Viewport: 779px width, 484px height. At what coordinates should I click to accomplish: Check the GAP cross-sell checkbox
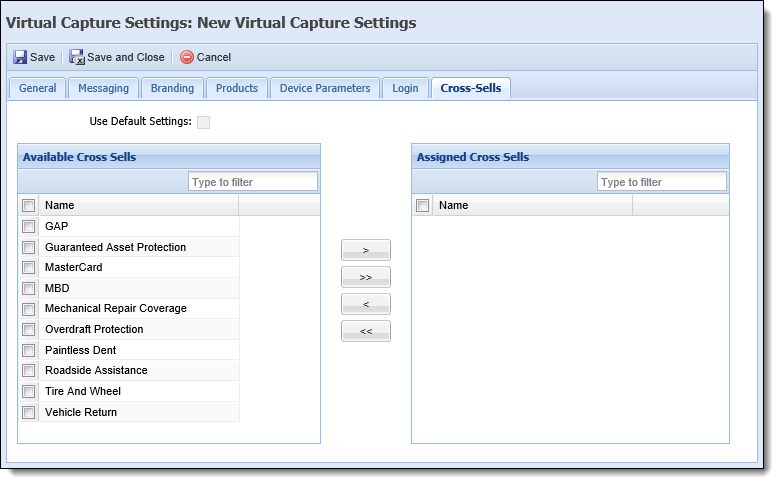point(28,227)
